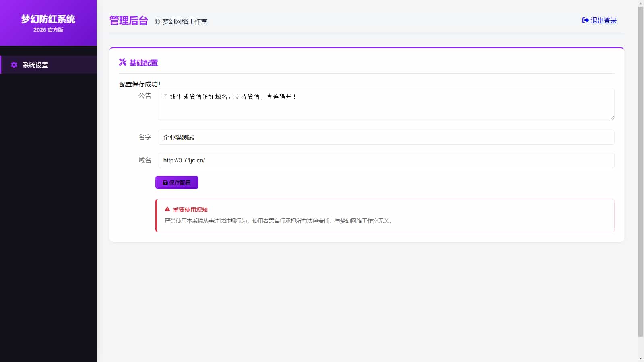
Task: Click the floppy disk icon in 保存配置
Action: 165,183
